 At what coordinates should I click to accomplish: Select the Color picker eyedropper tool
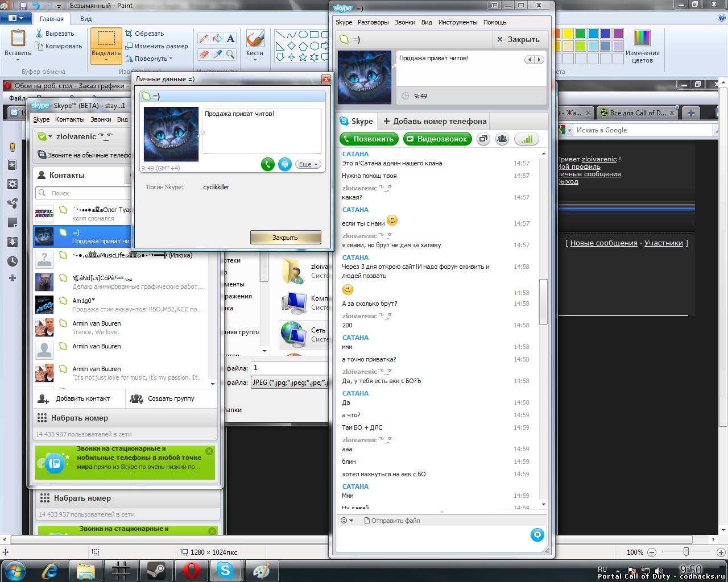coord(217,55)
